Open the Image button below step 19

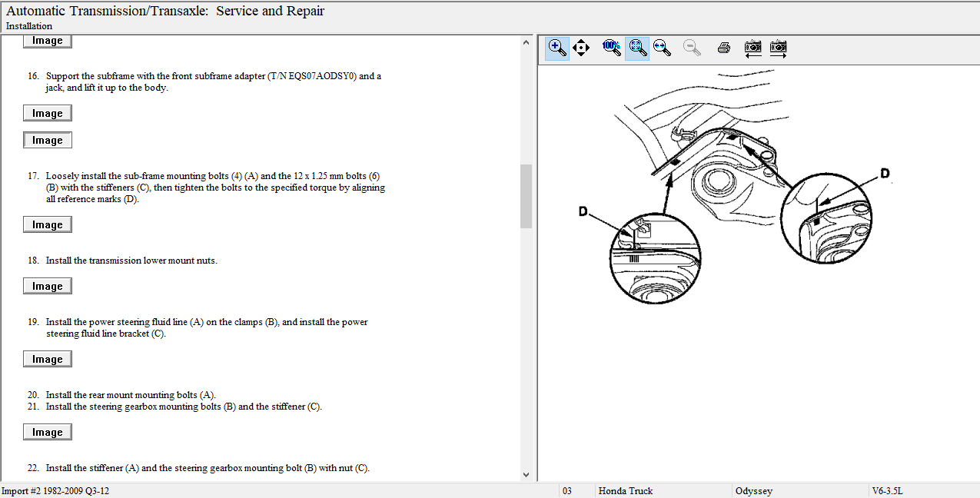(48, 359)
